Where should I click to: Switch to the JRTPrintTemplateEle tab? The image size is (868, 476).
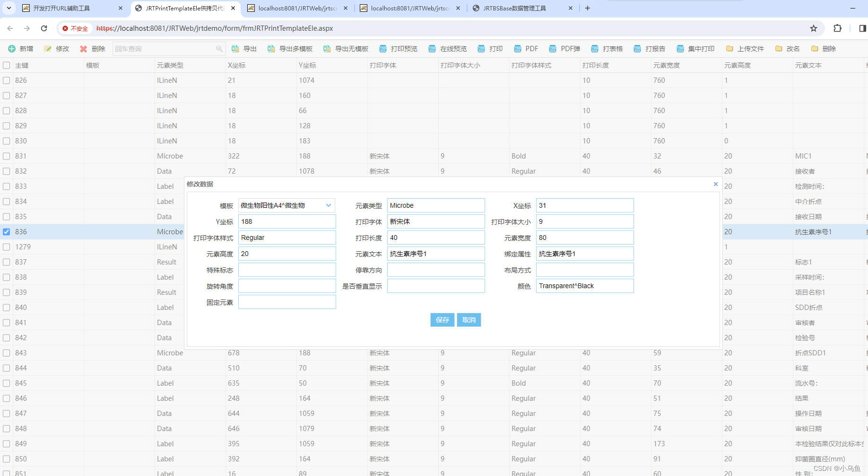coord(185,8)
